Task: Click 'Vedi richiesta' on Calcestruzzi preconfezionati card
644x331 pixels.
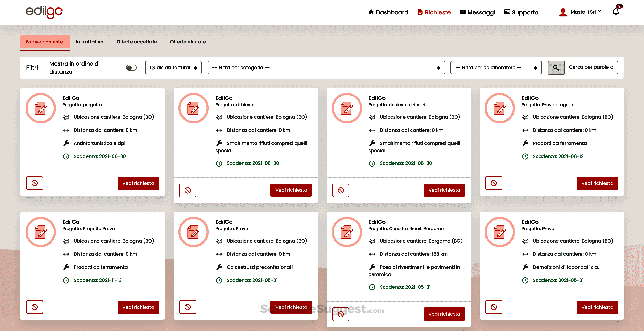Action: point(291,307)
